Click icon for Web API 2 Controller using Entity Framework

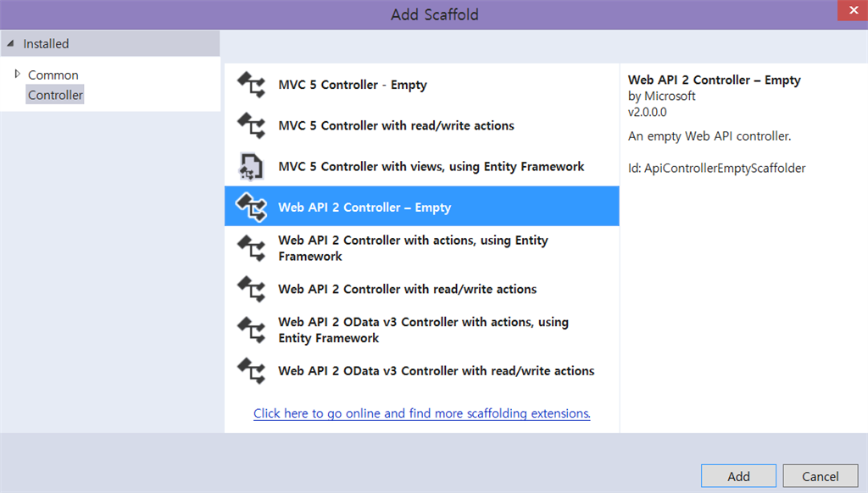point(251,248)
